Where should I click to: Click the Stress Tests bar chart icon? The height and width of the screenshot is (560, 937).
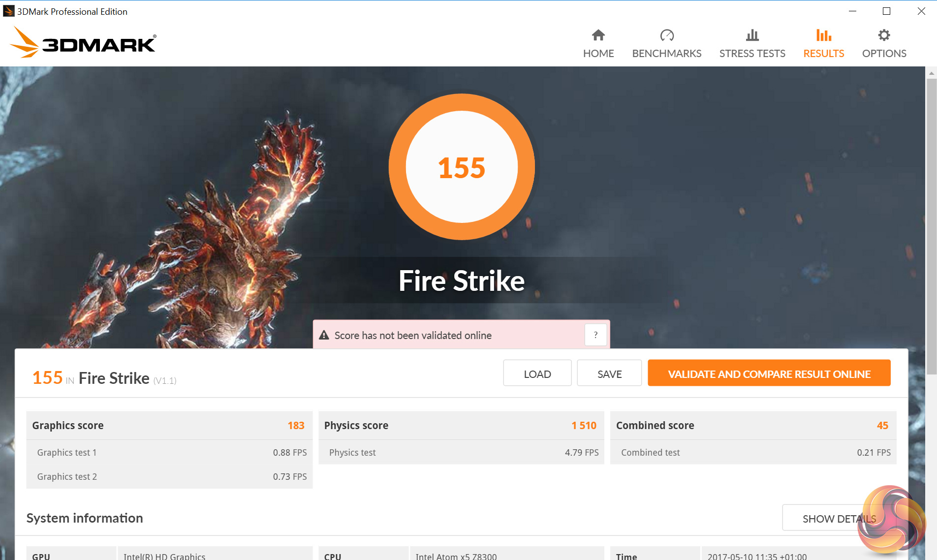pyautogui.click(x=752, y=35)
